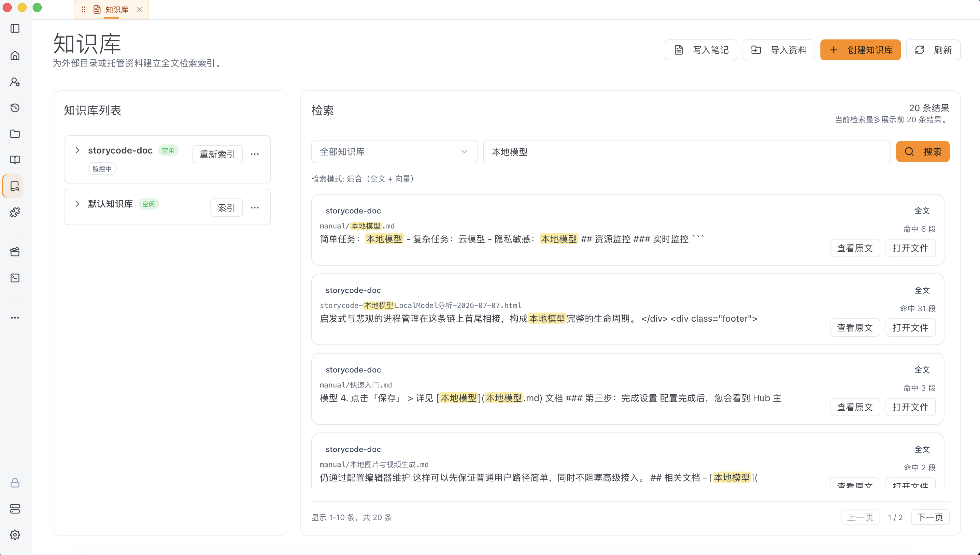Click the 空闲 status badge of storycode-doc
This screenshot has width=980, height=555.
click(168, 151)
